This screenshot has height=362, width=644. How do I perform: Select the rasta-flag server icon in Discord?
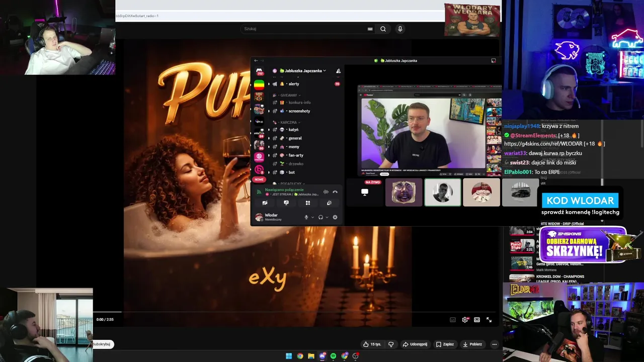[x=259, y=84]
